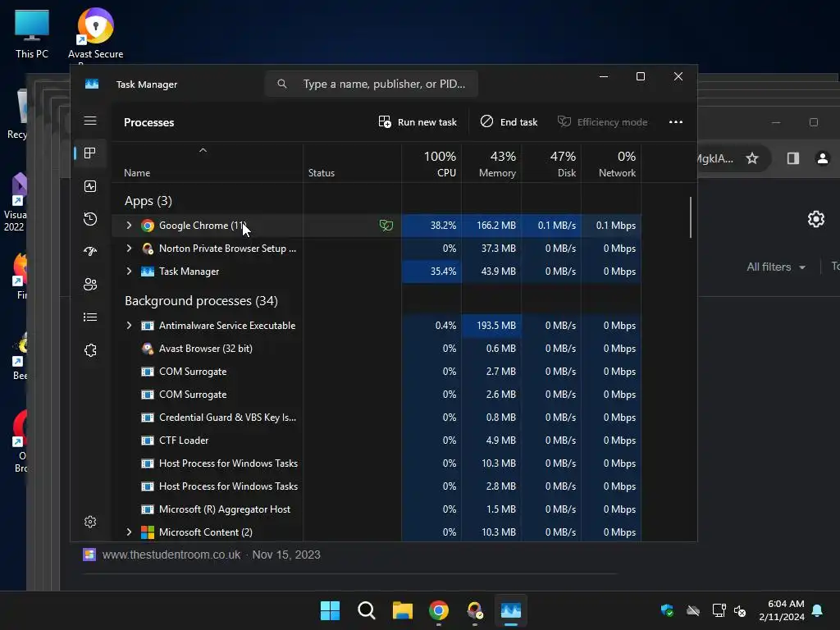This screenshot has height=630, width=840.
Task: Bookmark page with star icon in Chrome window
Action: (752, 158)
